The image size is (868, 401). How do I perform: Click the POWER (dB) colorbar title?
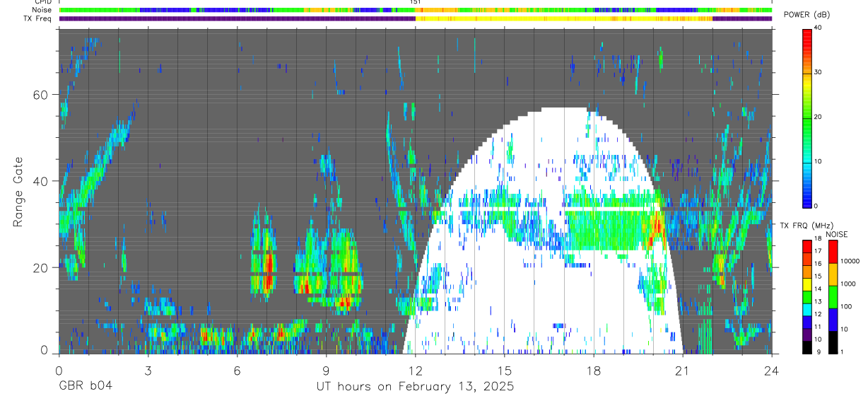807,16
